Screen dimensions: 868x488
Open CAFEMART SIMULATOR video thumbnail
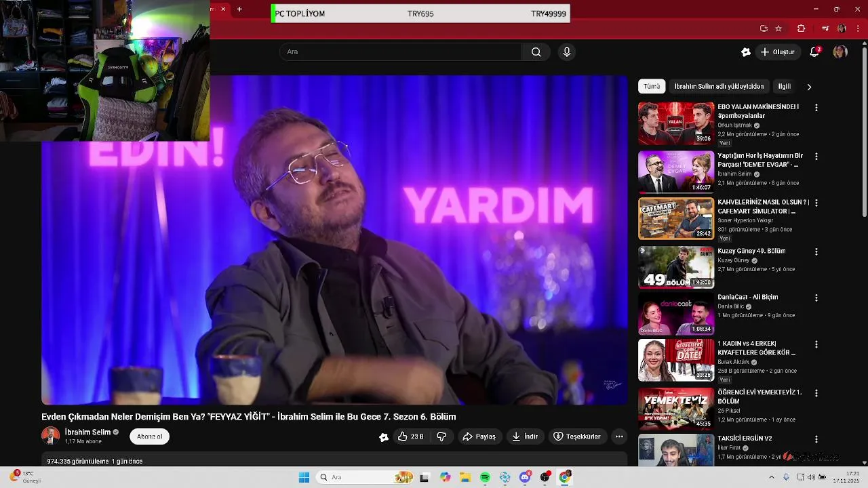pyautogui.click(x=676, y=218)
